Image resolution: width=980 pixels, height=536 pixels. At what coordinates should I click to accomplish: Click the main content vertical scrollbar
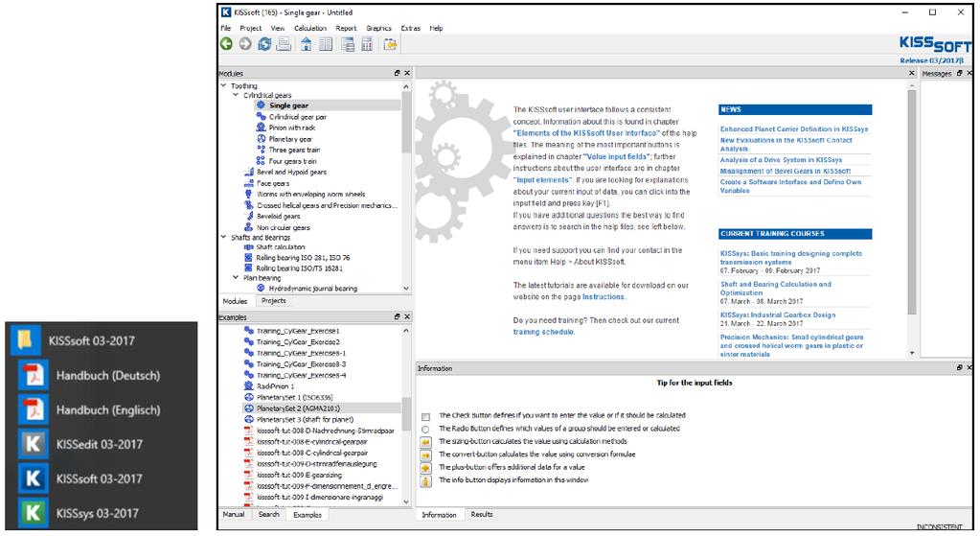coord(912,202)
